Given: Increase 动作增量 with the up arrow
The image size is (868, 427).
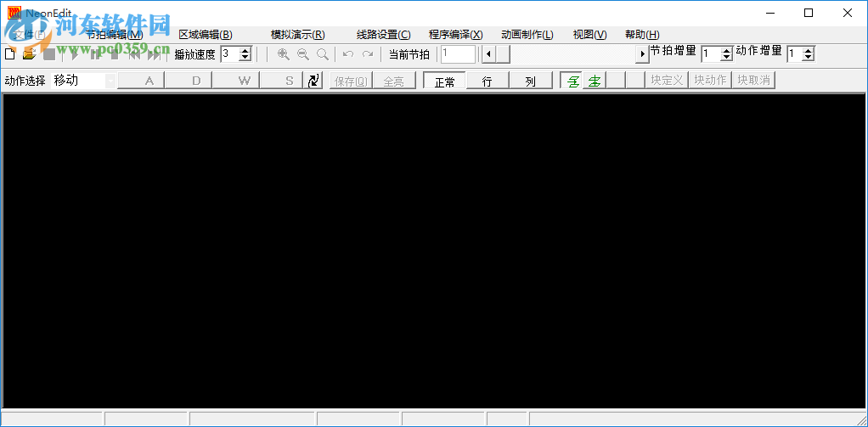Looking at the screenshot, I should (809, 50).
